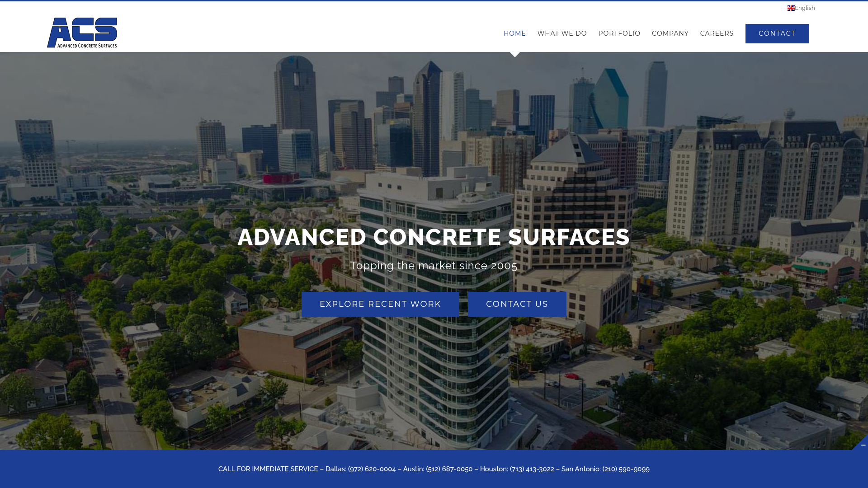This screenshot has height=488, width=868.
Task: Call the Houston number (713) 413-3022
Action: [532, 469]
